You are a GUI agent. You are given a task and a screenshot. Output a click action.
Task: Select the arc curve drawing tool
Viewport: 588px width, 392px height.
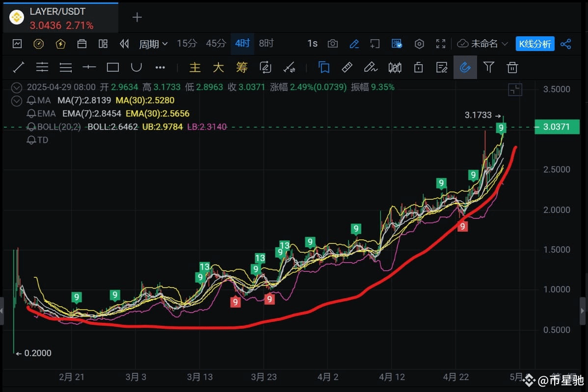coord(136,67)
